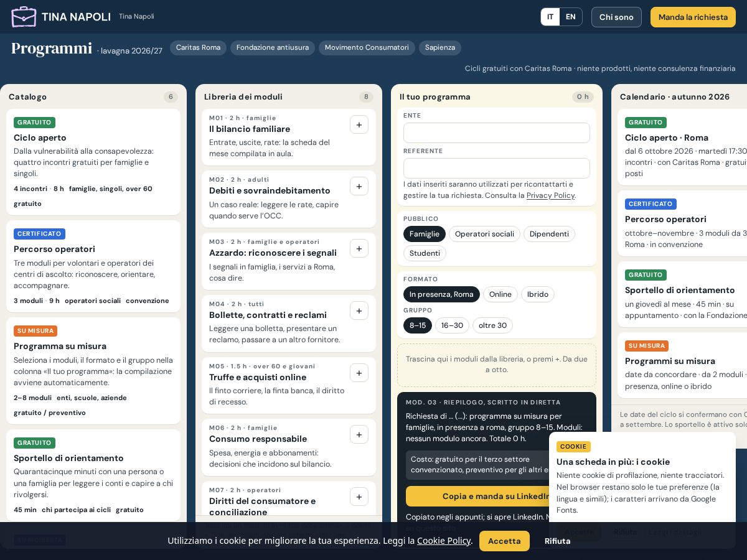The image size is (747, 560).
Task: Click the 0 h total badge
Action: click(583, 97)
